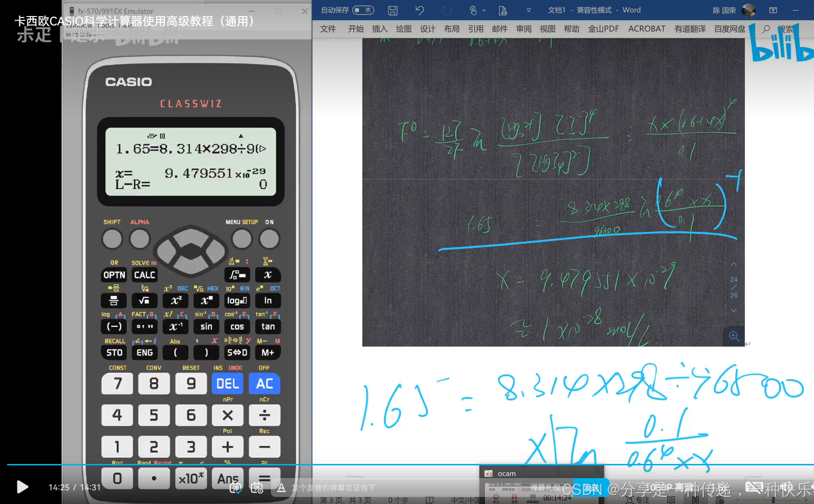
Task: Click the search magnifier in Word ribbon
Action: coord(766,29)
